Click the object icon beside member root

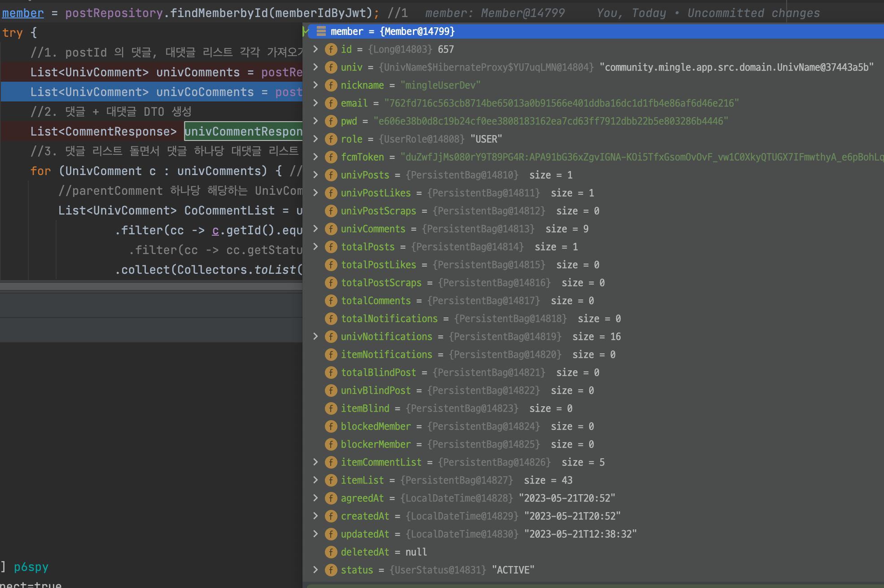point(321,31)
